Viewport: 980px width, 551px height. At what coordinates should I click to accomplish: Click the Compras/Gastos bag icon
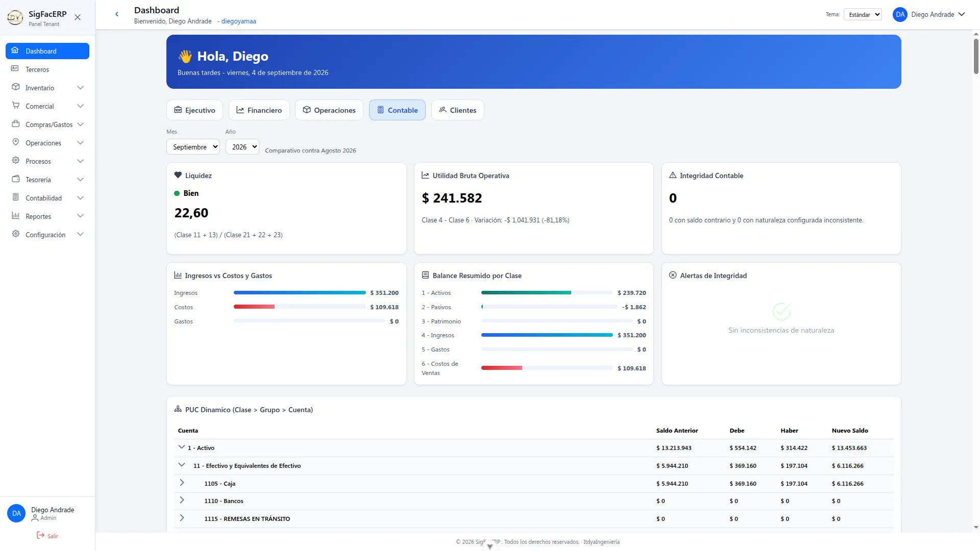tap(15, 124)
